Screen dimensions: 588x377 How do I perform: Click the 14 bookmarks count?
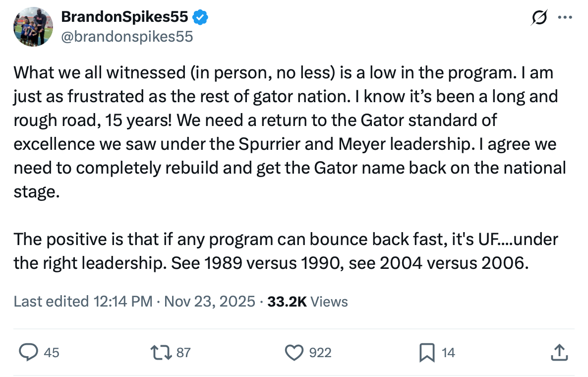(x=448, y=353)
